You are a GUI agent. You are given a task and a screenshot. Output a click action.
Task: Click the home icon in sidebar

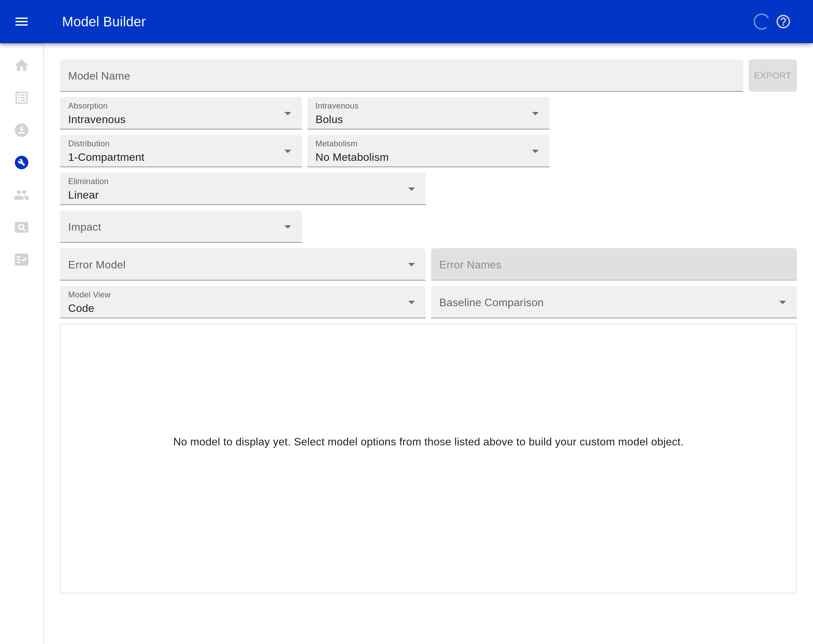point(22,65)
